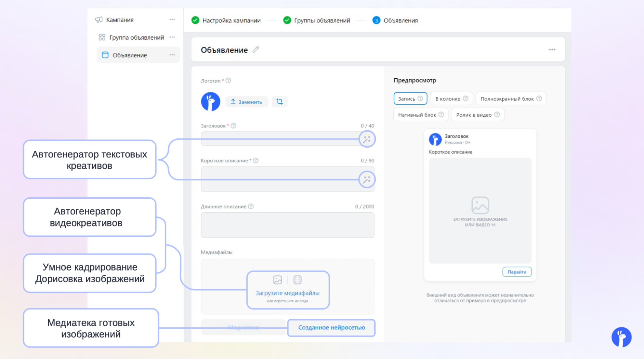The height and width of the screenshot is (359, 644).
Task: Click the help icon on Нативный блок chip
Action: click(x=441, y=115)
